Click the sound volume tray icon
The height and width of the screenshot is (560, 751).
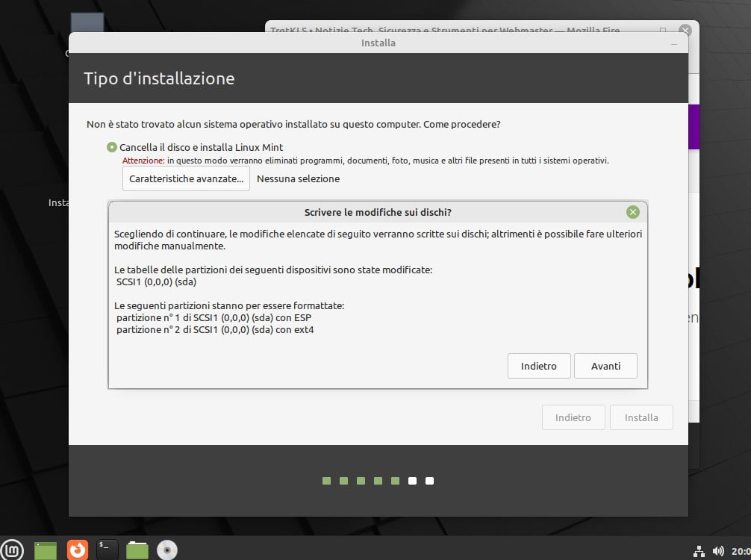tap(718, 551)
